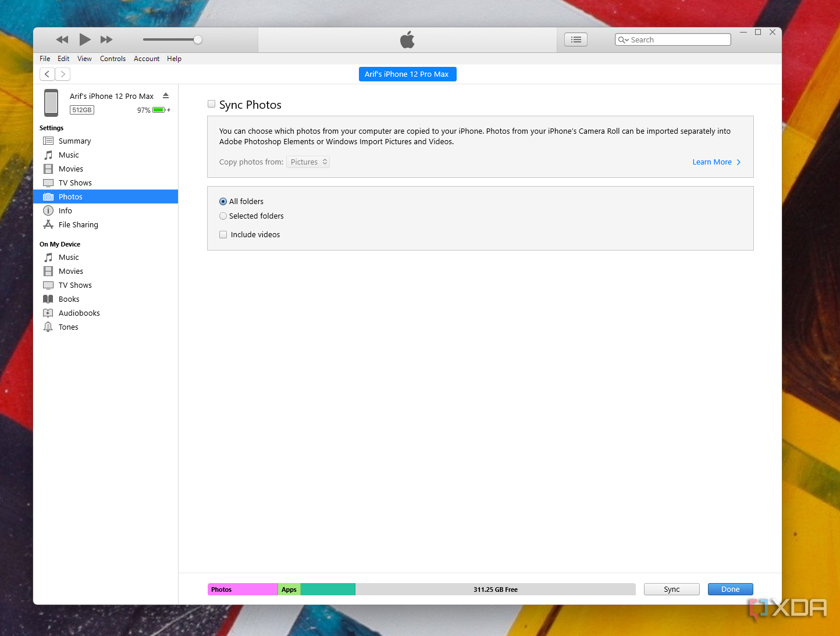The image size is (840, 636).
Task: Close the iTunes window
Action: tap(773, 32)
